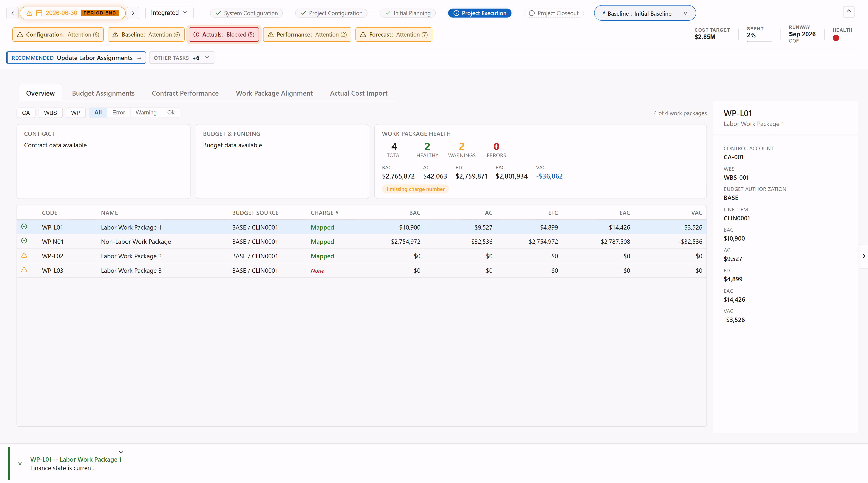
Task: Select Labor Work Package 3 row name
Action: (131, 270)
